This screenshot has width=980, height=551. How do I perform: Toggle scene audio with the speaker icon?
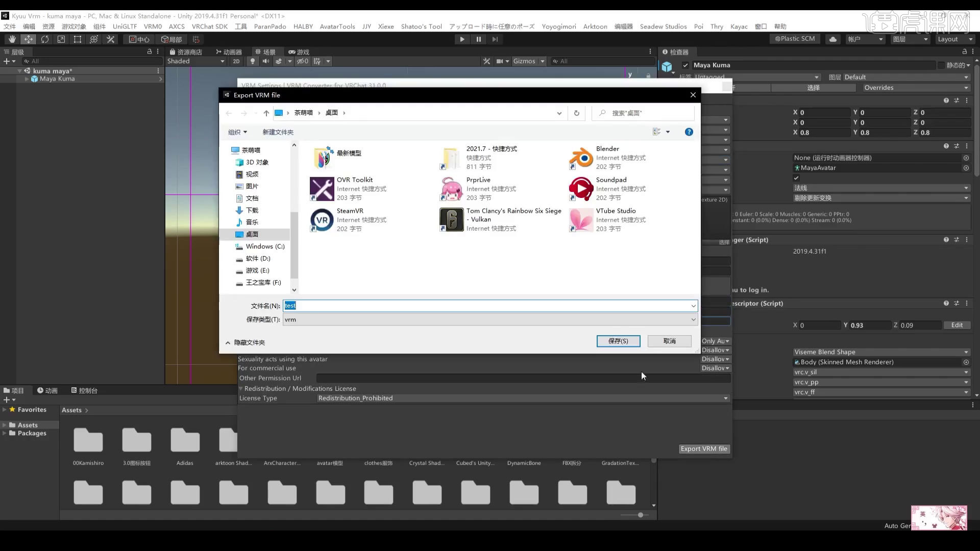coord(265,61)
